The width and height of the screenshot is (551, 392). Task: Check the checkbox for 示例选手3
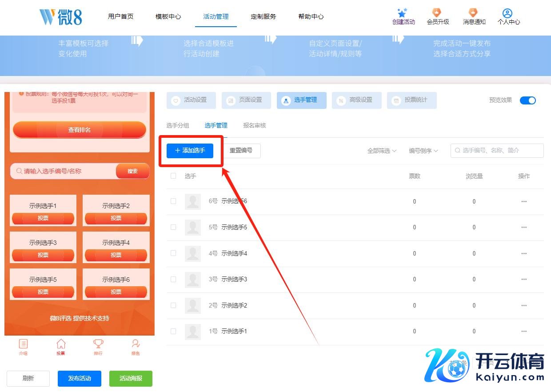[173, 279]
